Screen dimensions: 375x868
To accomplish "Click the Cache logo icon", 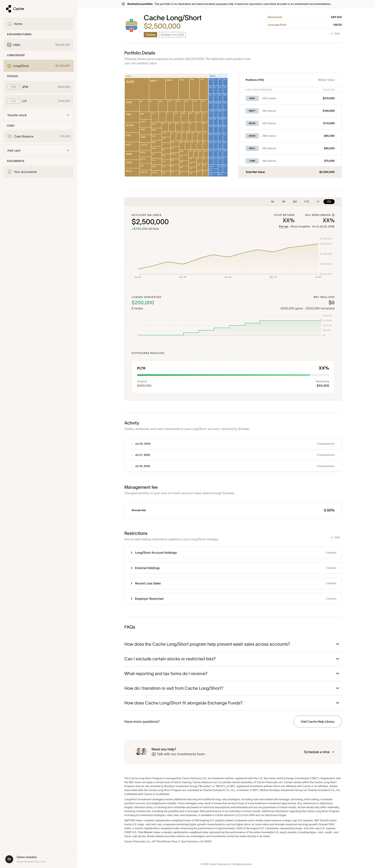I will (x=9, y=9).
